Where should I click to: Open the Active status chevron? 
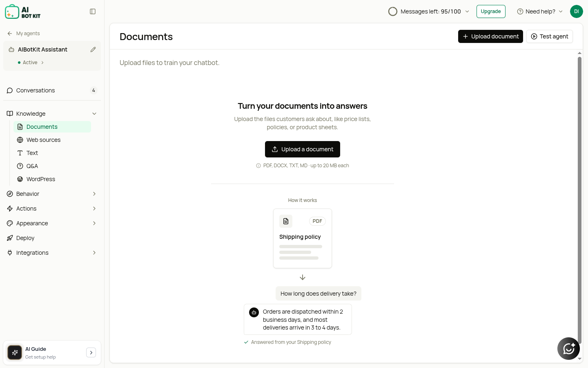pyautogui.click(x=42, y=63)
